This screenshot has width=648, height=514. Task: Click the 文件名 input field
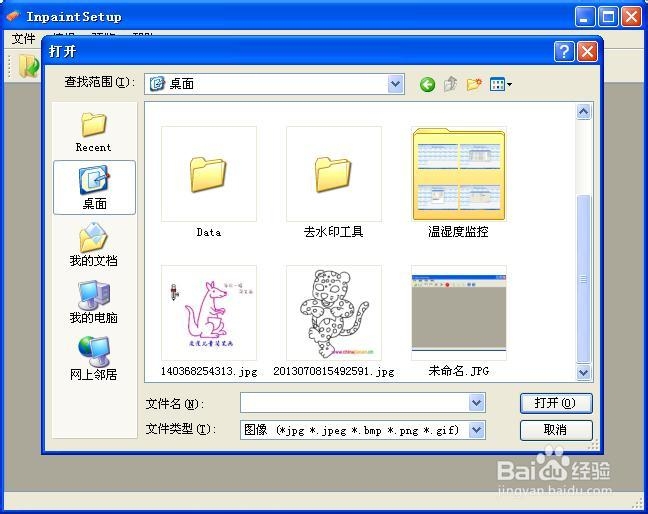[x=355, y=402]
